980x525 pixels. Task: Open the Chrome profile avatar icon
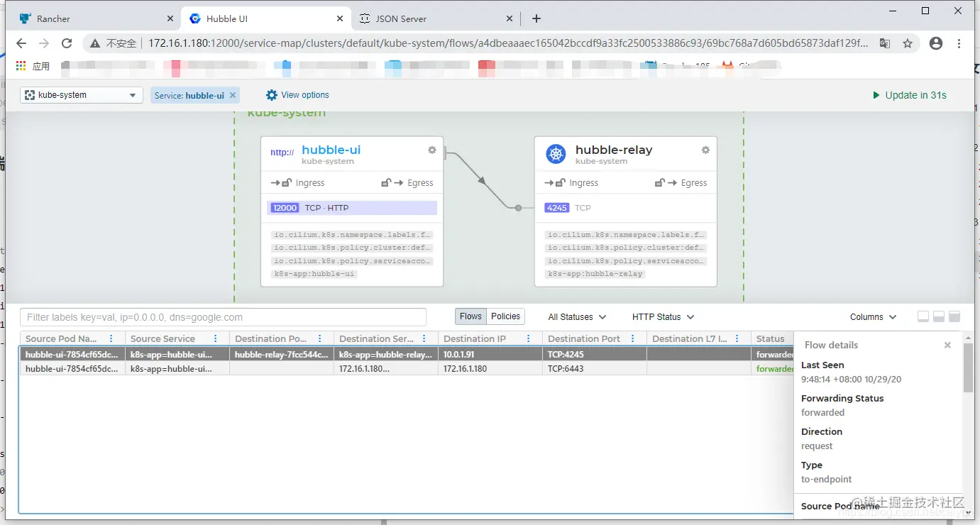click(x=936, y=43)
